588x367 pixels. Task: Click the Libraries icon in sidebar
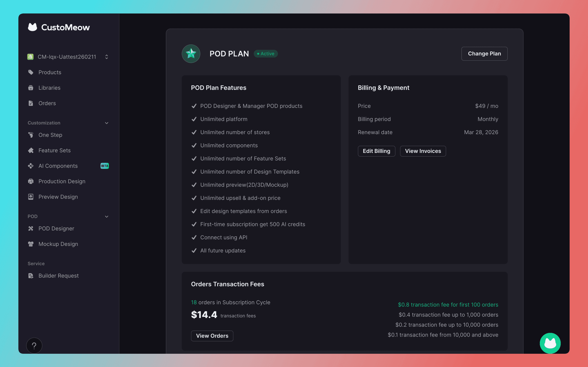(31, 88)
